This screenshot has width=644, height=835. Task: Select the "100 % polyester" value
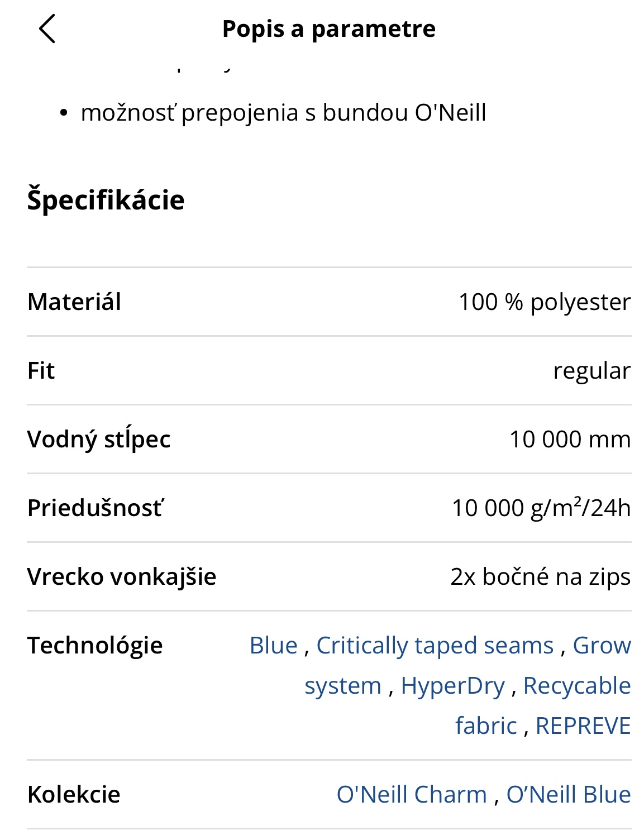point(544,302)
